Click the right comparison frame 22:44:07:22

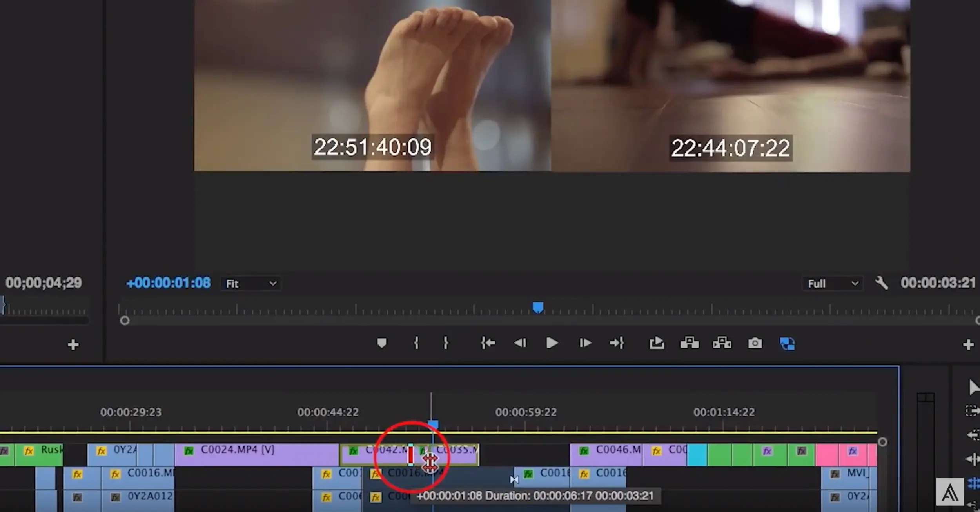(731, 85)
